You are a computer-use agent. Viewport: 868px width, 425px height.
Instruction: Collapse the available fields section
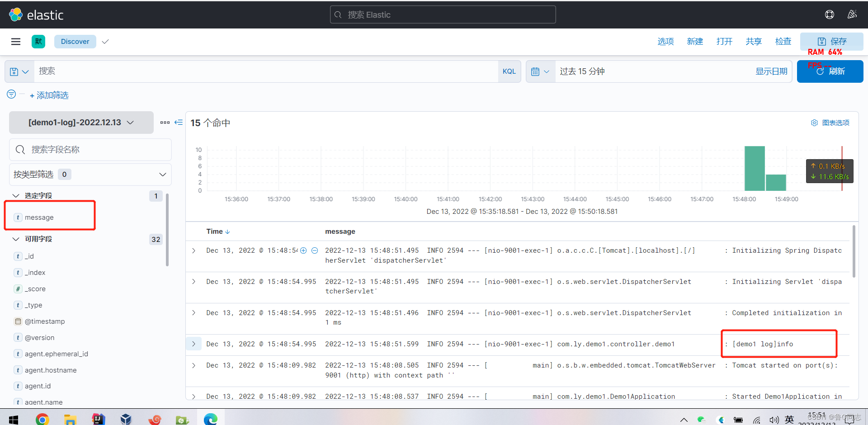(16, 239)
